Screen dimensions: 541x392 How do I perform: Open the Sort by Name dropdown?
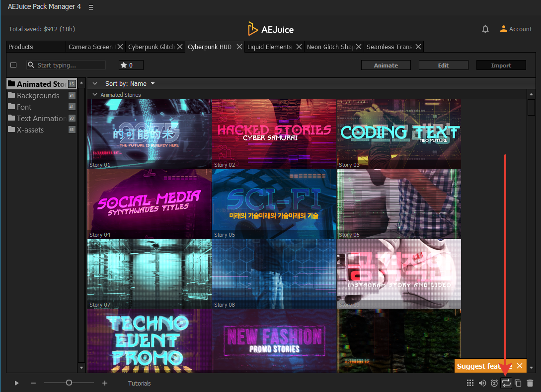point(130,84)
